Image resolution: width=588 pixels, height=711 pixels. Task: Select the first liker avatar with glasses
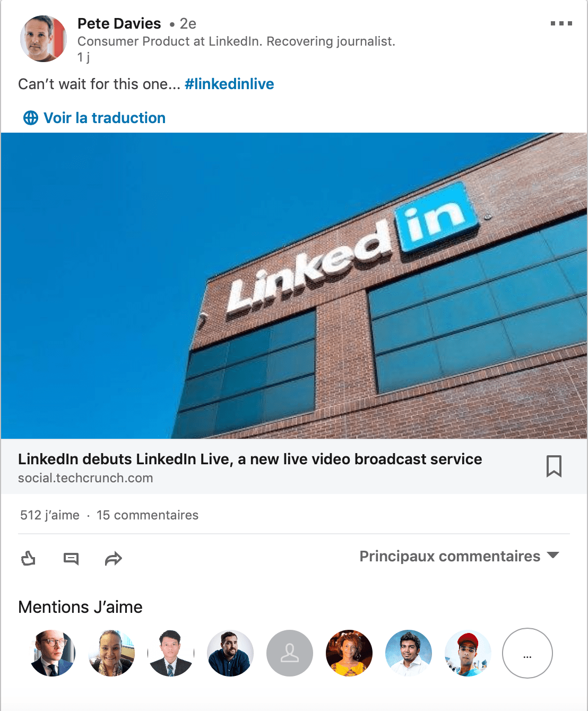tap(52, 653)
